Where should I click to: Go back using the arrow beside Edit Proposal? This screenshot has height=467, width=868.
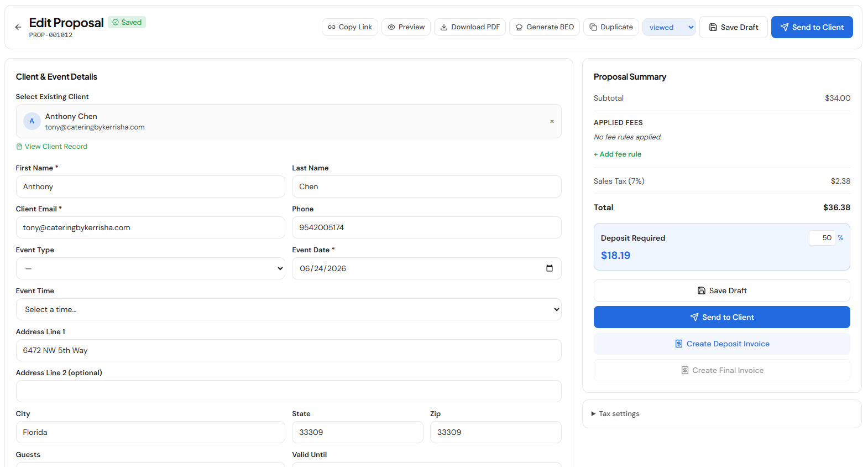click(18, 27)
